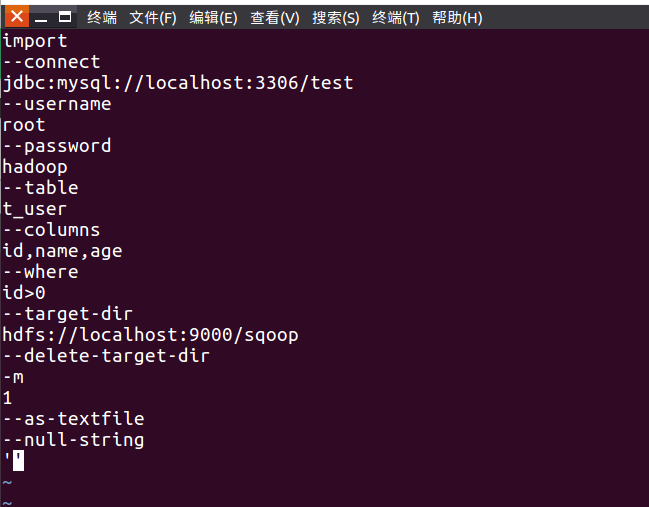Open the 搜索(S) menu
The image size is (649, 507).
pos(335,18)
